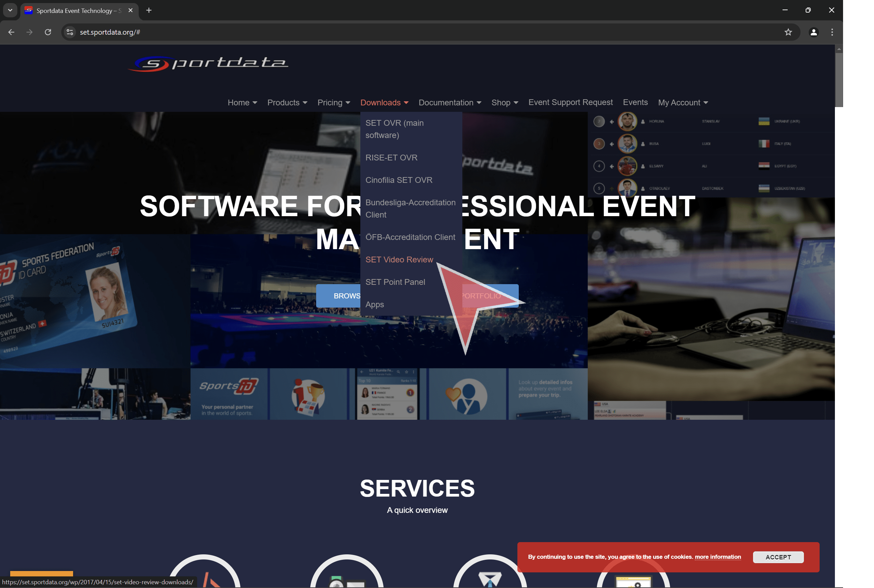
Task: Click the site information icon in address bar
Action: (x=70, y=32)
